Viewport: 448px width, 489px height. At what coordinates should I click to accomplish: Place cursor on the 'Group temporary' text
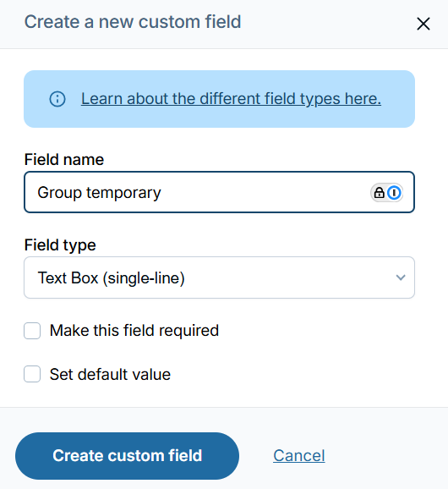[x=100, y=193]
